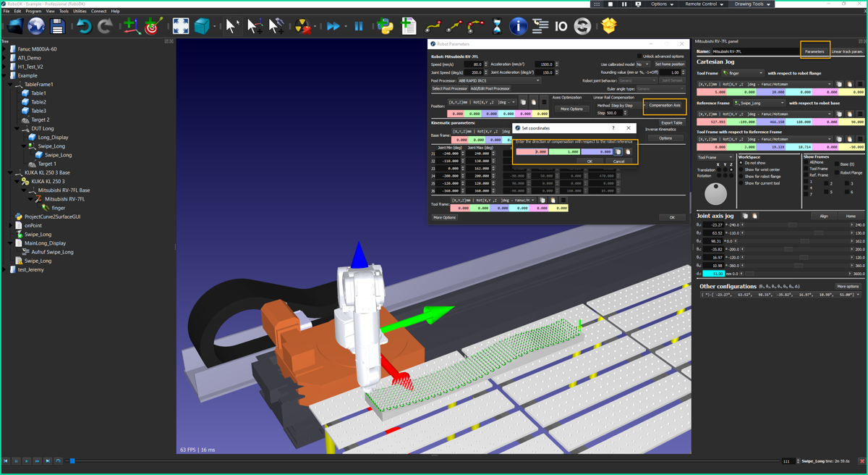Click the Add Python program icon
This screenshot has width=868, height=475.
(x=386, y=27)
